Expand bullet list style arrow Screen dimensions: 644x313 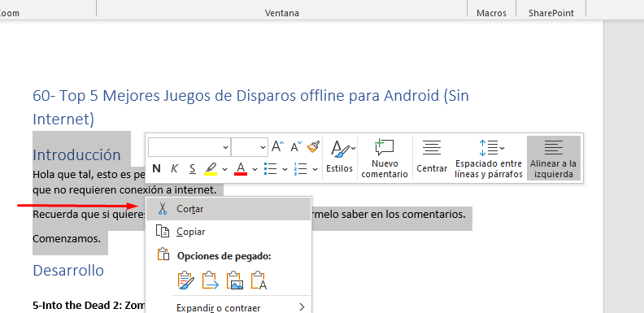(285, 169)
